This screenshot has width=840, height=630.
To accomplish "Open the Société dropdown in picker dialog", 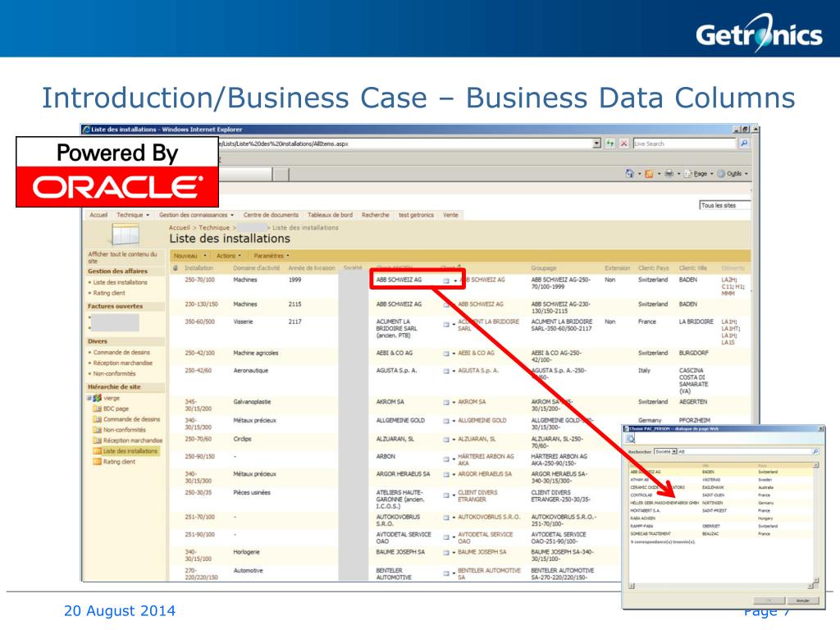I will click(665, 452).
